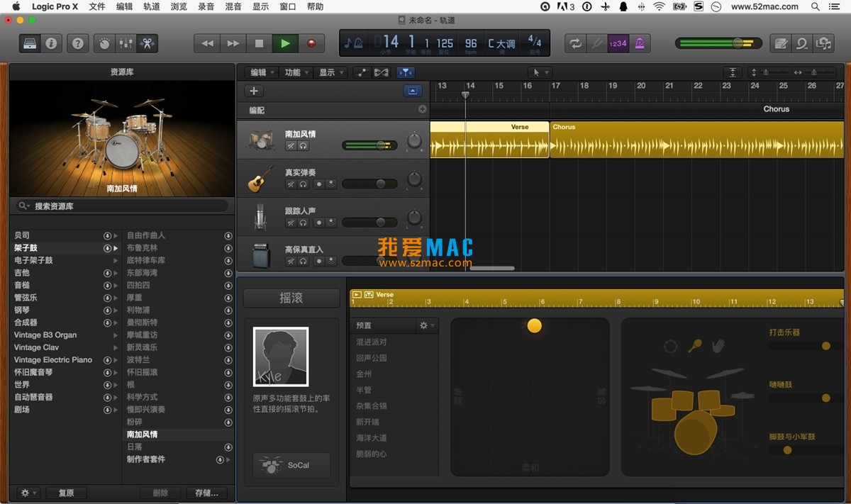The height and width of the screenshot is (504, 851).
Task: Select the handclap percussion icon
Action: pos(718,346)
